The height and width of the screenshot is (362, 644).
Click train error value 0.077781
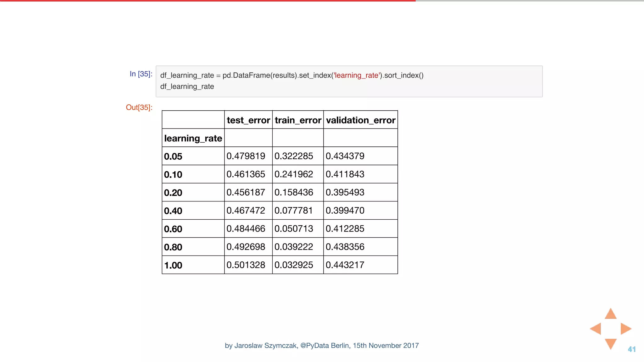(294, 211)
